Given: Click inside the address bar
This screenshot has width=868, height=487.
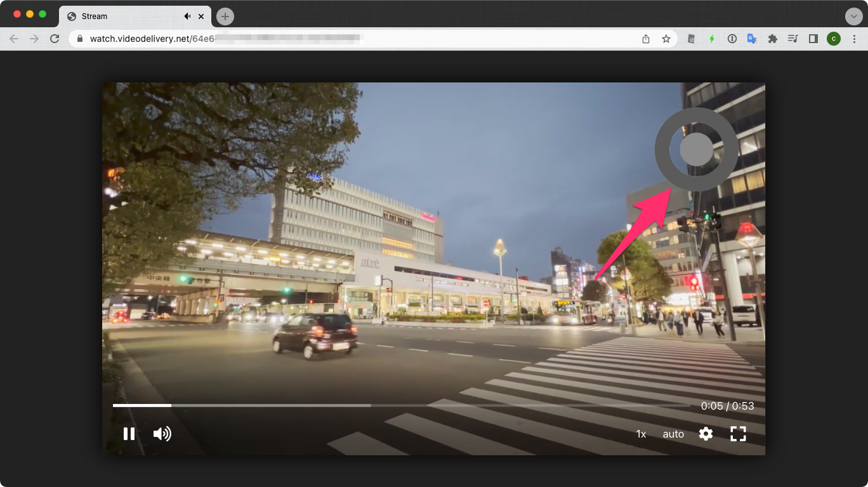Looking at the screenshot, I should [x=254, y=39].
